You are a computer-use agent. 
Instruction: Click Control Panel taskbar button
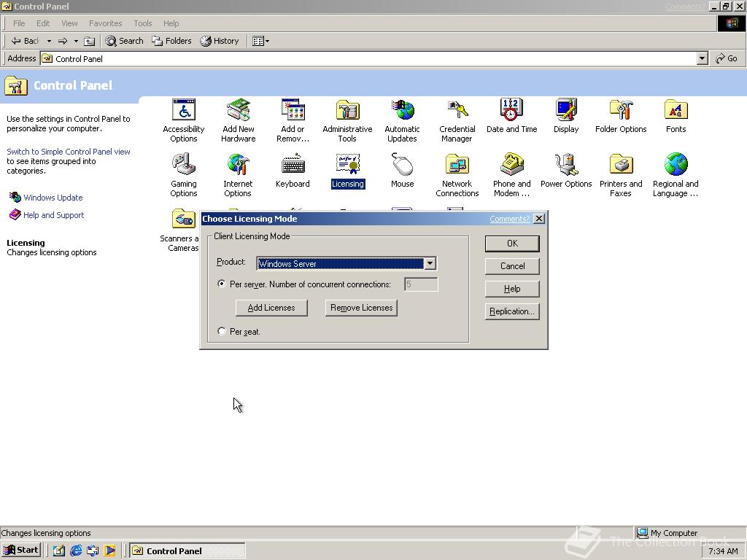pos(187,551)
